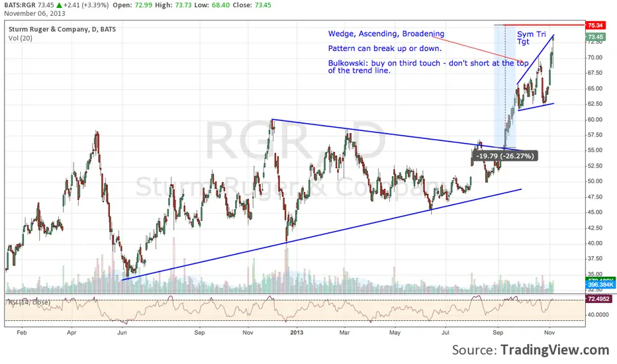This screenshot has width=617, height=364.
Task: Click the green 73.45 current price label
Action: pyautogui.click(x=595, y=37)
